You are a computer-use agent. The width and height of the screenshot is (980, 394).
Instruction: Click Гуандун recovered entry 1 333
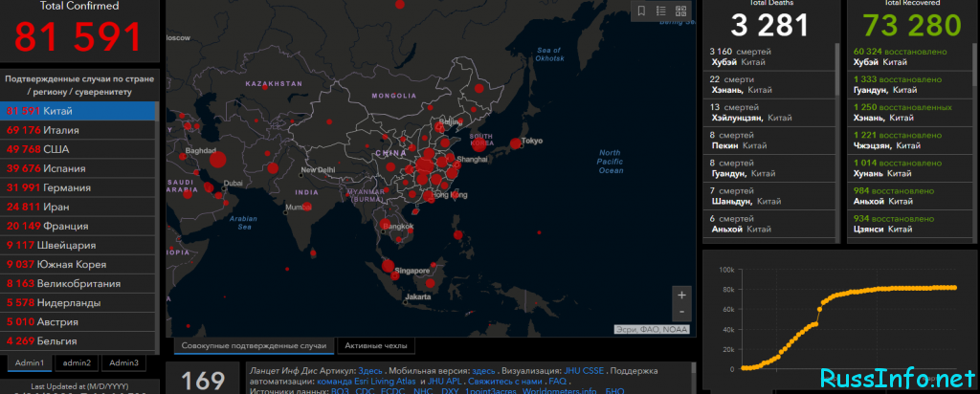tap(912, 85)
